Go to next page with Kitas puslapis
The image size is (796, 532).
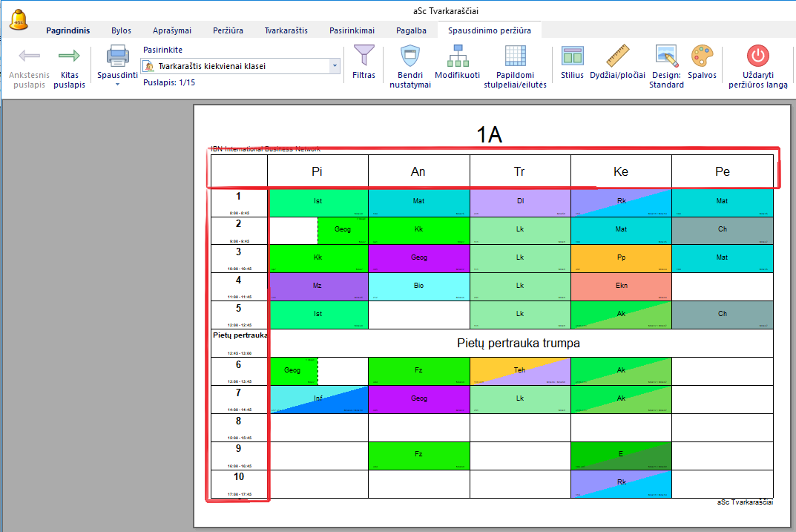(x=69, y=57)
